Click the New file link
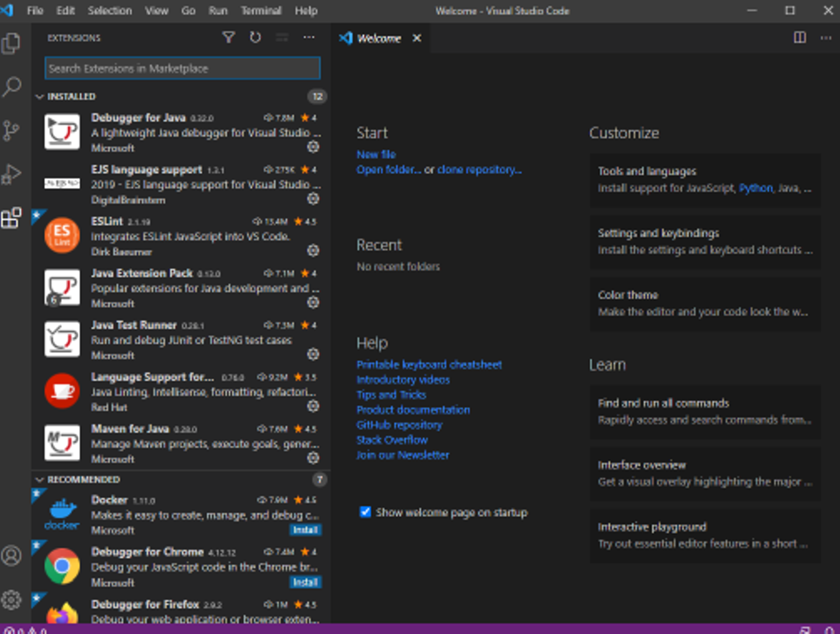The image size is (840, 634). [x=376, y=155]
